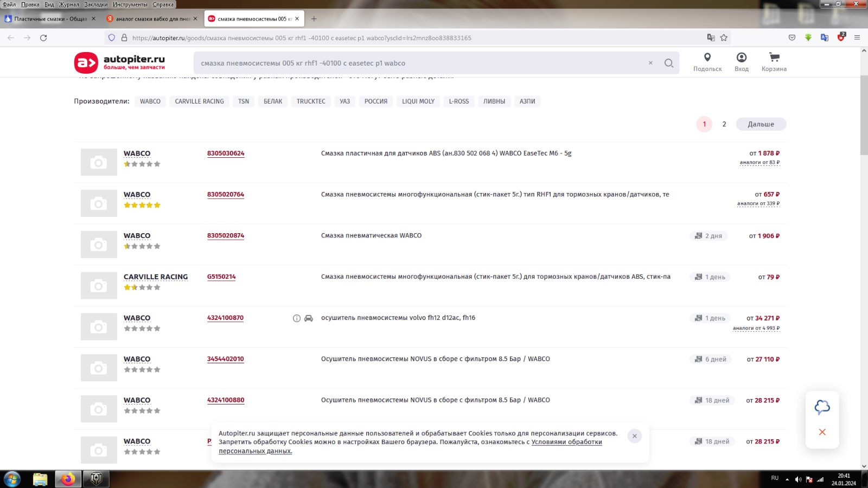Go to results page 2

pos(724,124)
